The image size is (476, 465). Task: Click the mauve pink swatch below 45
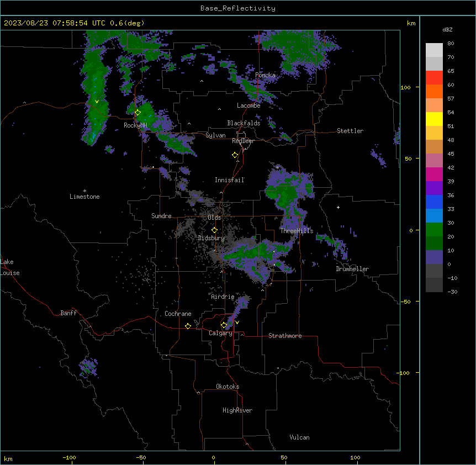click(x=434, y=160)
